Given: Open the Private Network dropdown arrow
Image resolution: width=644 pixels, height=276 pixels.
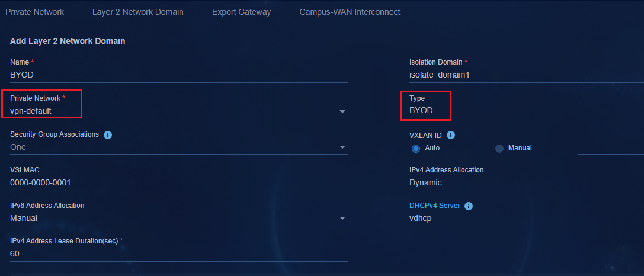Looking at the screenshot, I should click(x=342, y=112).
